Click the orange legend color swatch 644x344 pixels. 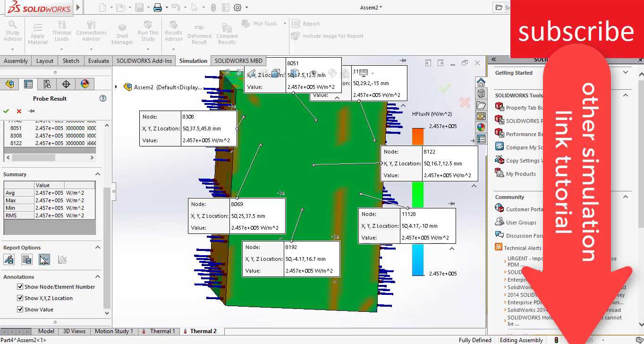click(418, 136)
